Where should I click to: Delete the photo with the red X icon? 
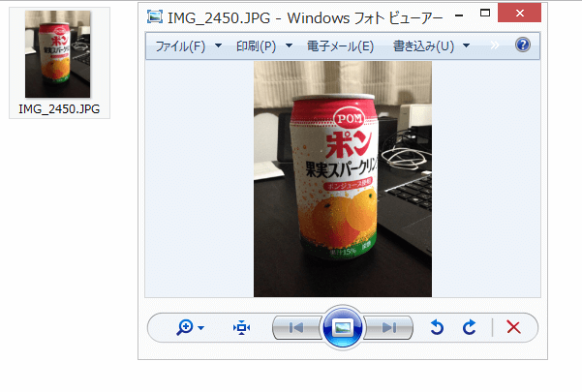tap(513, 327)
